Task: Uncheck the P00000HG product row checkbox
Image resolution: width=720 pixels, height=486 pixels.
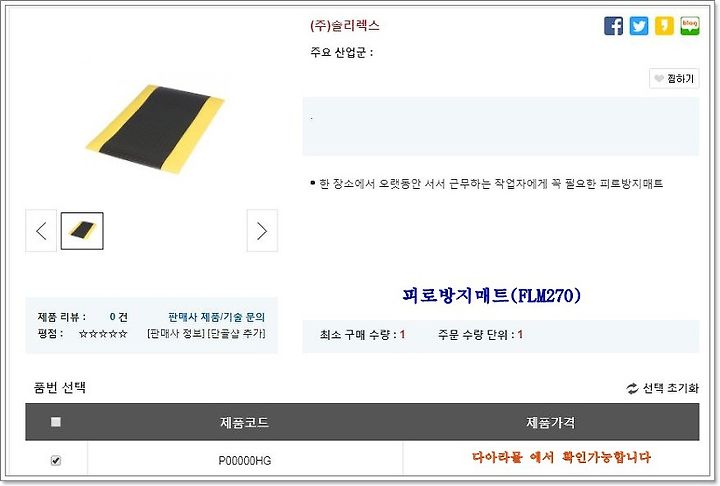Action: click(56, 460)
